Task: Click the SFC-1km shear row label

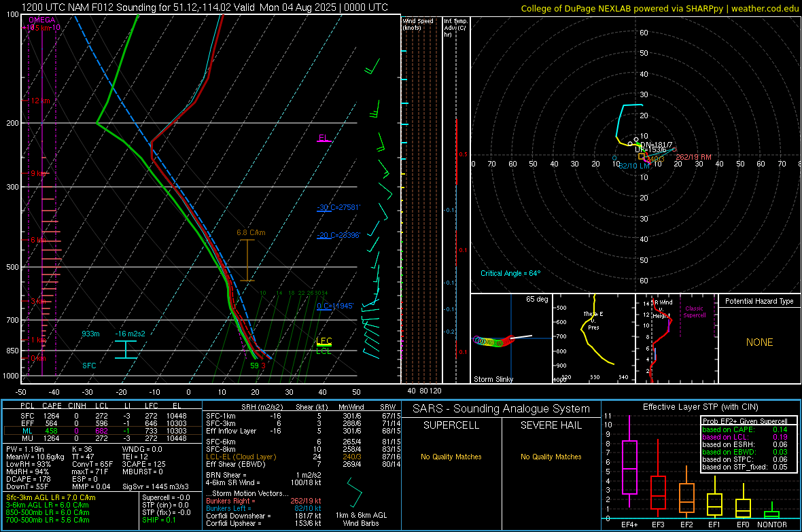Action: tap(221, 416)
